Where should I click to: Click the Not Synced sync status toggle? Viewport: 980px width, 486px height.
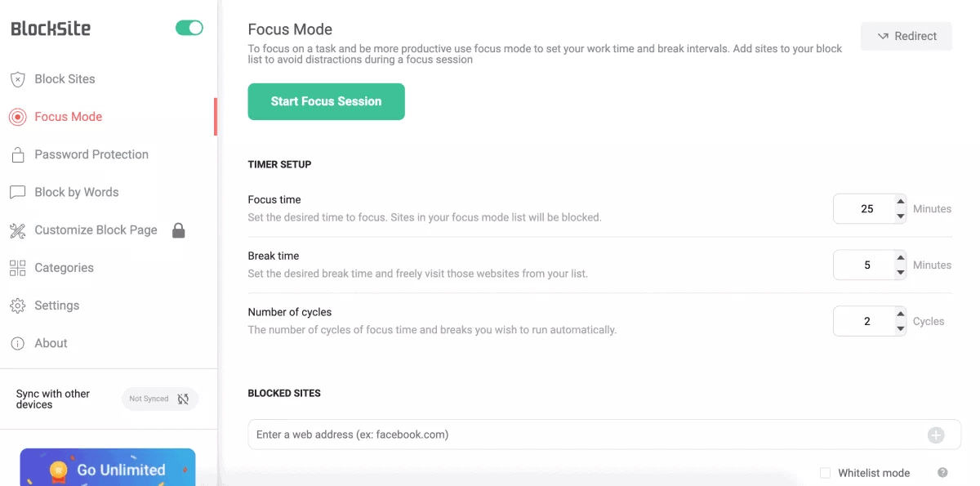click(x=160, y=399)
